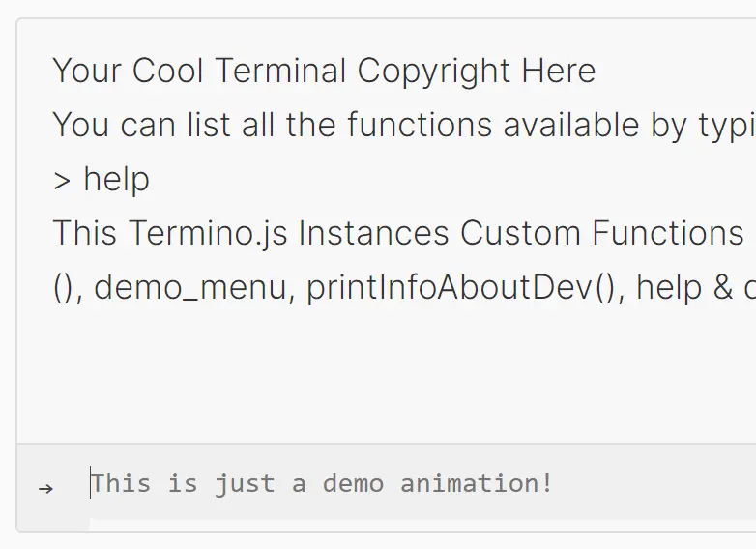Click the word 'Copyright' in first line

434,72
